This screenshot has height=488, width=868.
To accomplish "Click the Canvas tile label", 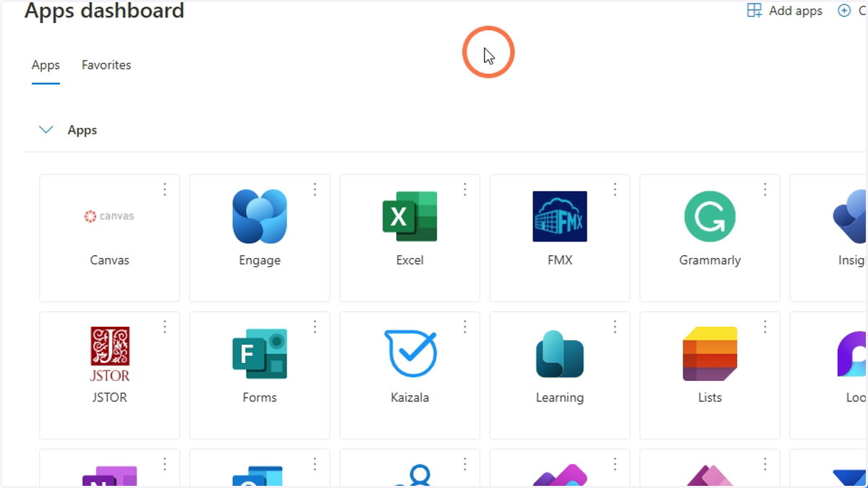I will pos(109,260).
